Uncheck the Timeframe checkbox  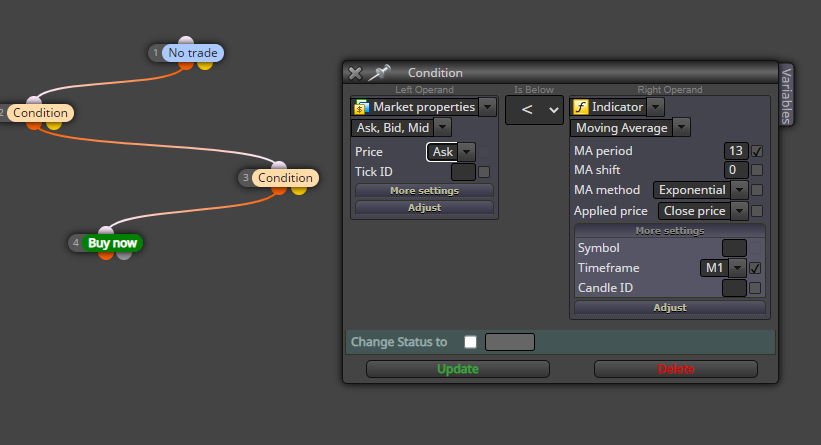pos(755,268)
